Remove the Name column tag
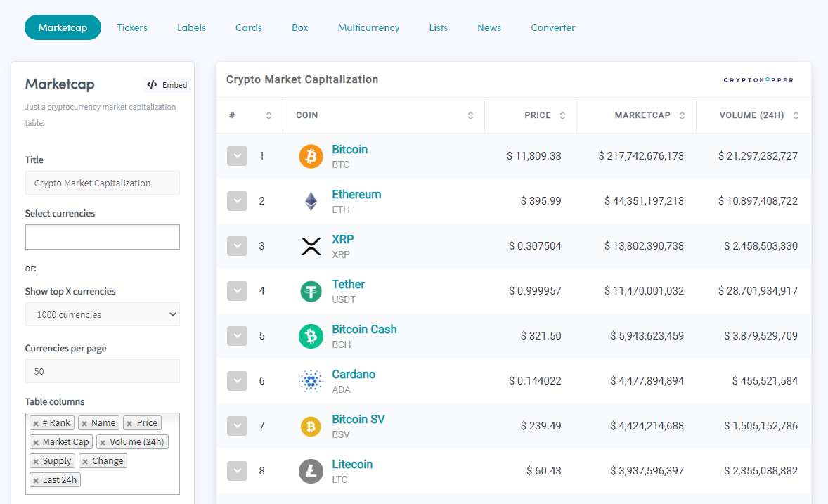The width and height of the screenshot is (828, 504). (x=84, y=424)
